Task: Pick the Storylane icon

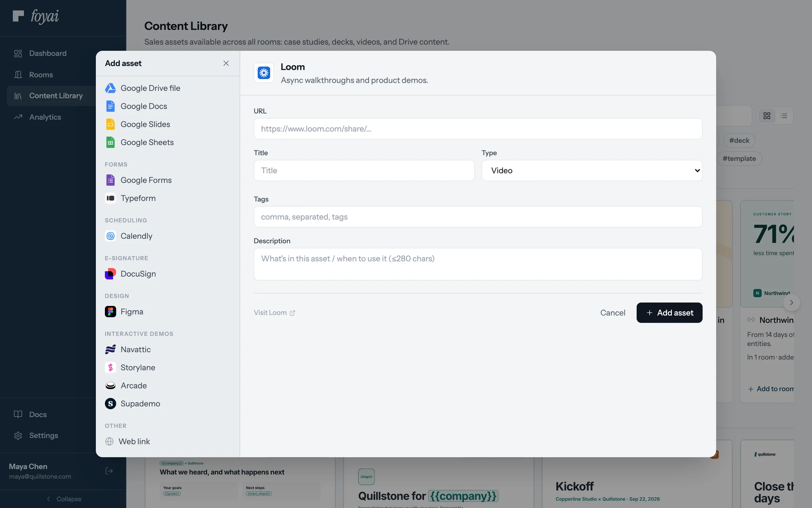Action: [110, 367]
